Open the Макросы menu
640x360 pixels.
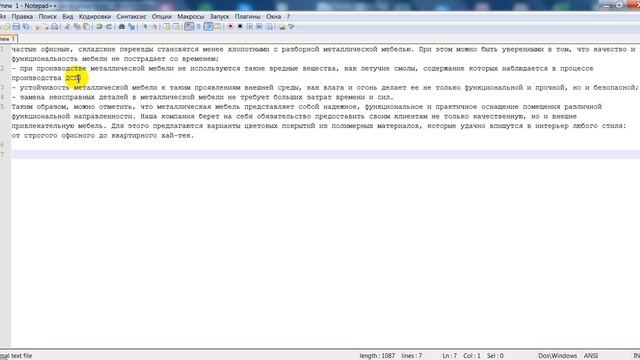pos(191,17)
